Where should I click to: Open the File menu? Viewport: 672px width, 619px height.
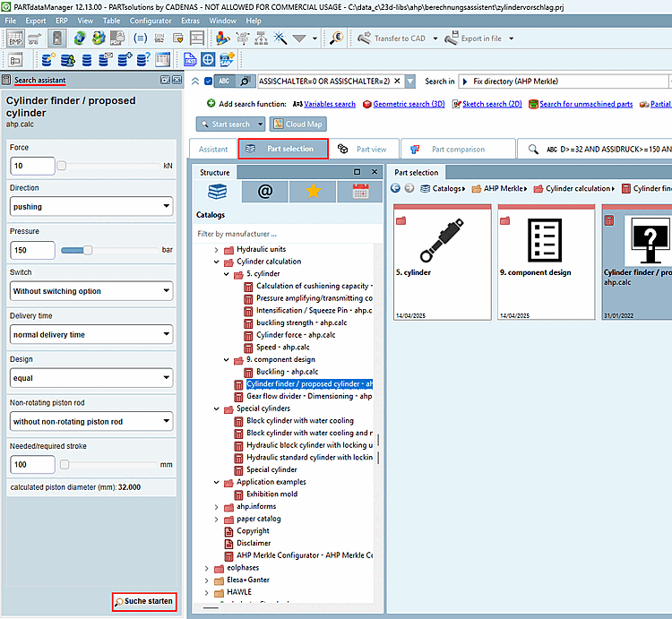(10, 21)
